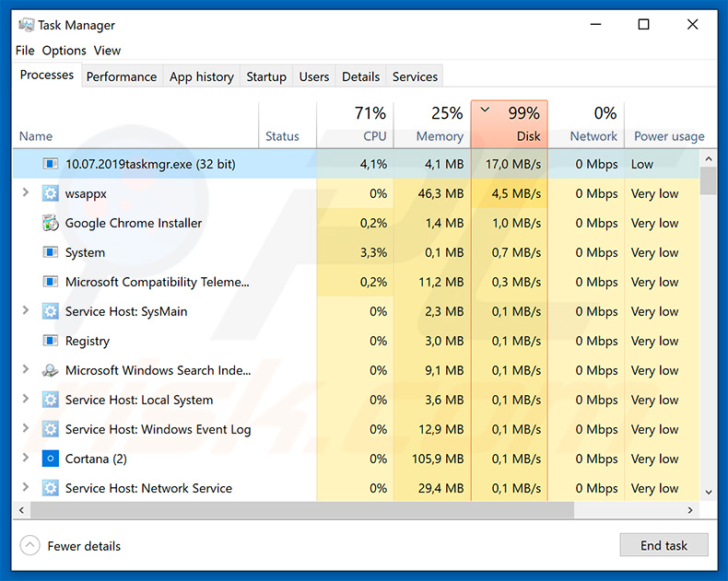The image size is (728, 581).
Task: Click the End task button
Action: point(663,545)
